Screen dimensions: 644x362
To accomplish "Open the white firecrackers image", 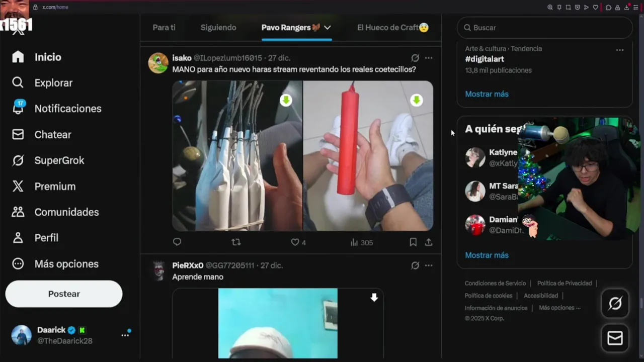I will pyautogui.click(x=237, y=156).
